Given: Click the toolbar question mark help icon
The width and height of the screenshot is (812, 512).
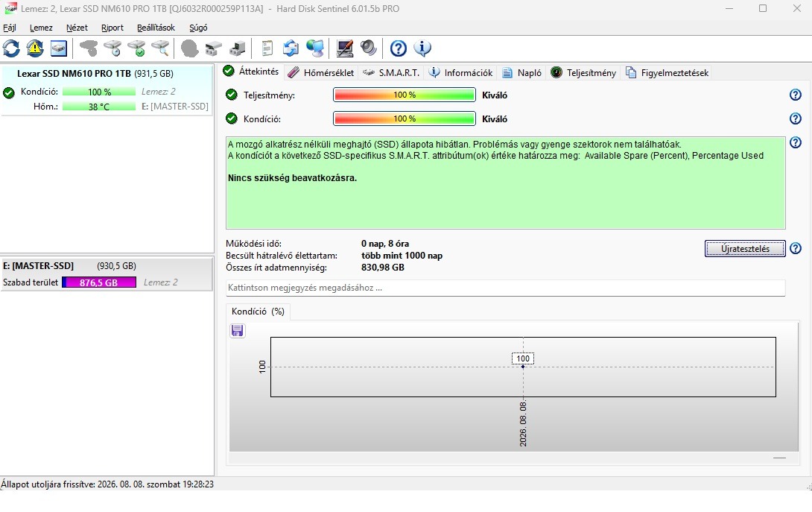Looking at the screenshot, I should [399, 48].
